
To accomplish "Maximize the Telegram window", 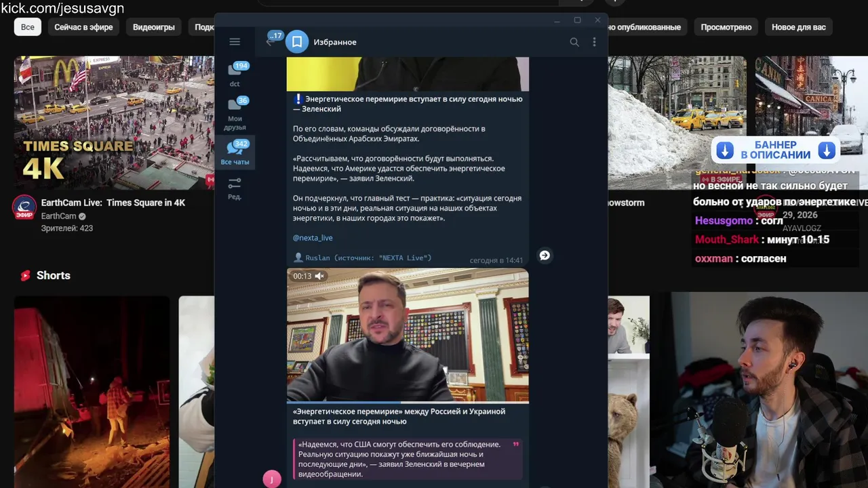I will (x=577, y=20).
